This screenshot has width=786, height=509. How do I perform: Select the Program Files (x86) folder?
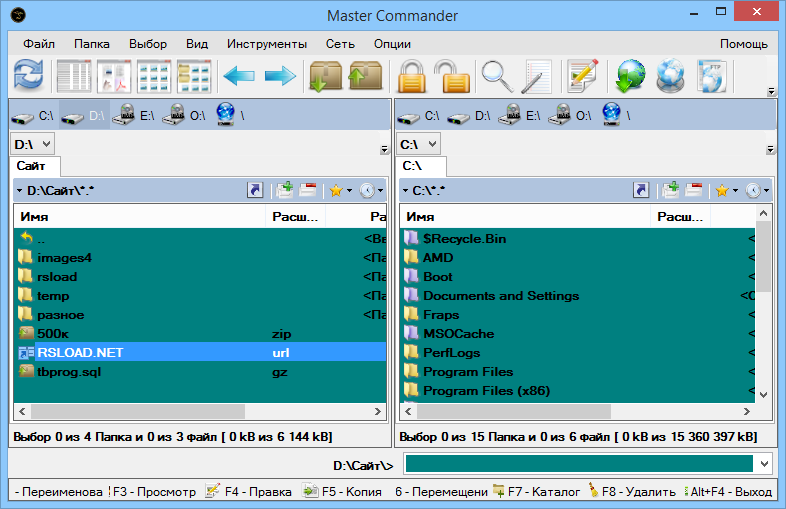578,391
